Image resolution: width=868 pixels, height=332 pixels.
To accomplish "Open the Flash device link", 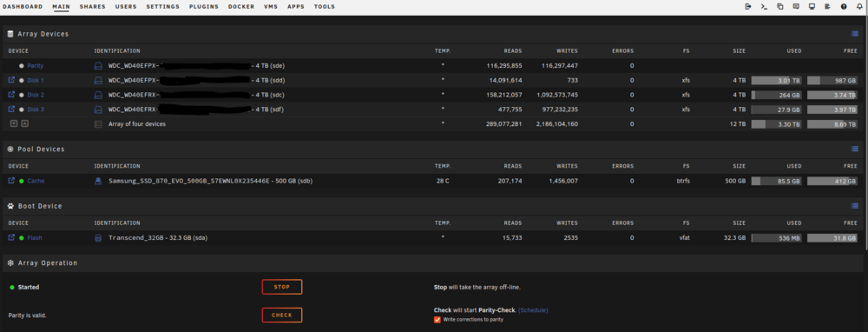I will point(35,238).
